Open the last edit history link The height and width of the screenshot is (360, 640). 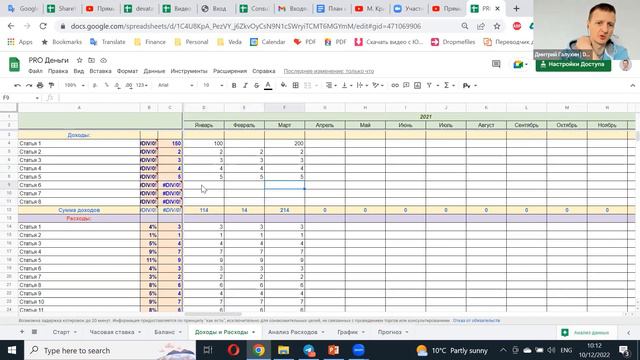click(329, 71)
